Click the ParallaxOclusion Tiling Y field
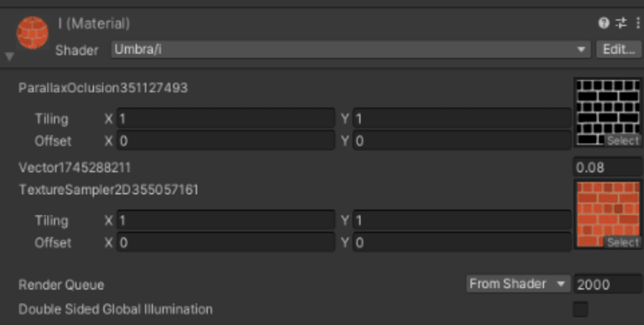644x325 pixels. (x=462, y=119)
